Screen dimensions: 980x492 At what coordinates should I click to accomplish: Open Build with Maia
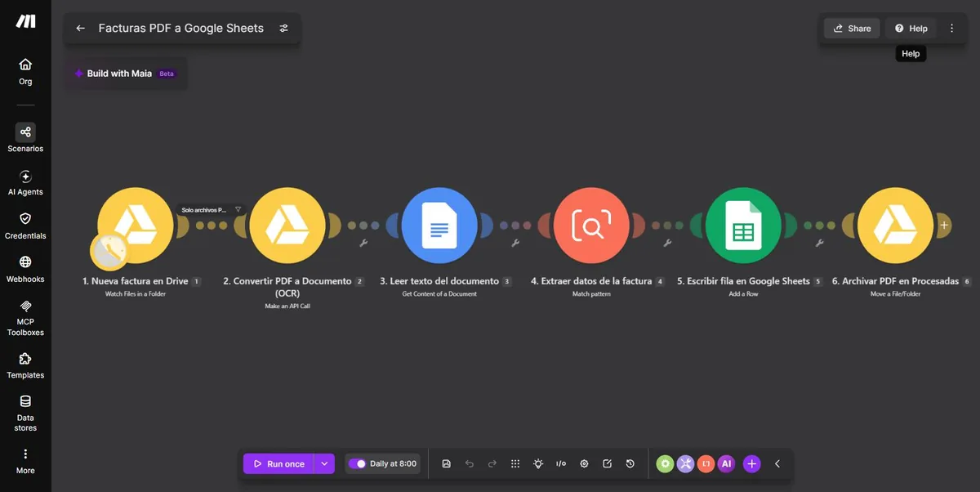tap(127, 74)
